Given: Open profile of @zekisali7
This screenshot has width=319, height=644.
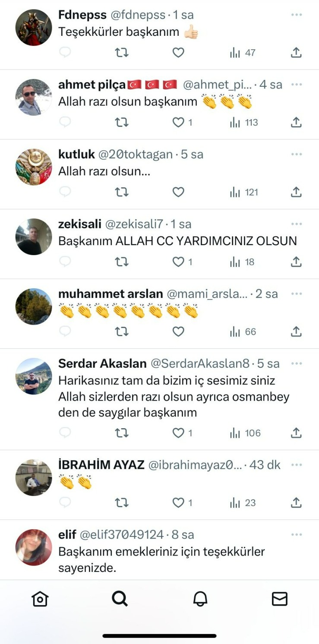Looking at the screenshot, I should [x=134, y=224].
